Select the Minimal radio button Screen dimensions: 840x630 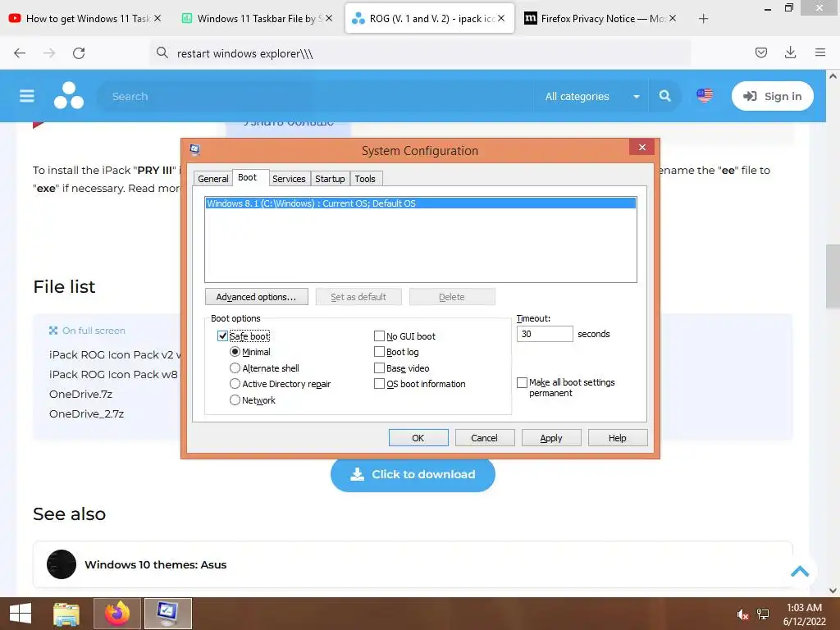pos(235,352)
